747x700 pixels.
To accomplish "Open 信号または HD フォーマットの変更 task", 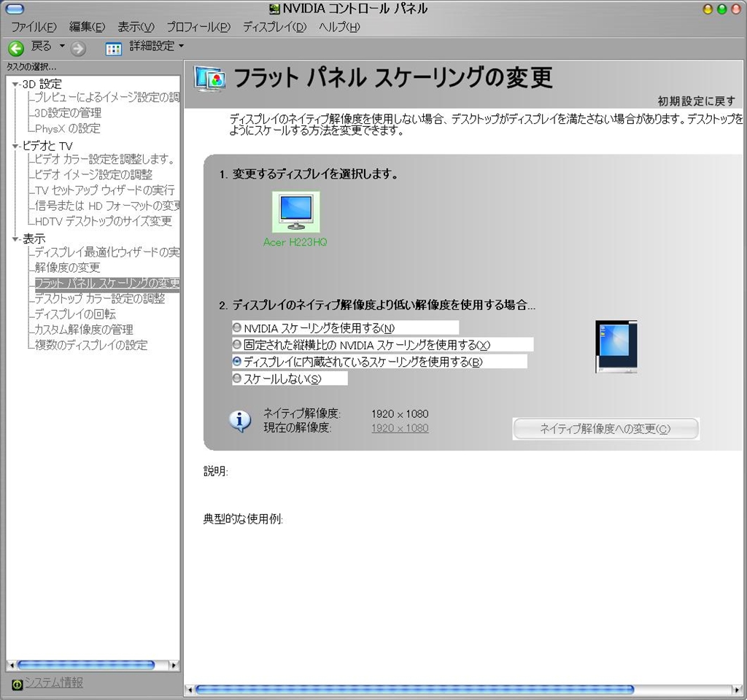I will coord(107,206).
